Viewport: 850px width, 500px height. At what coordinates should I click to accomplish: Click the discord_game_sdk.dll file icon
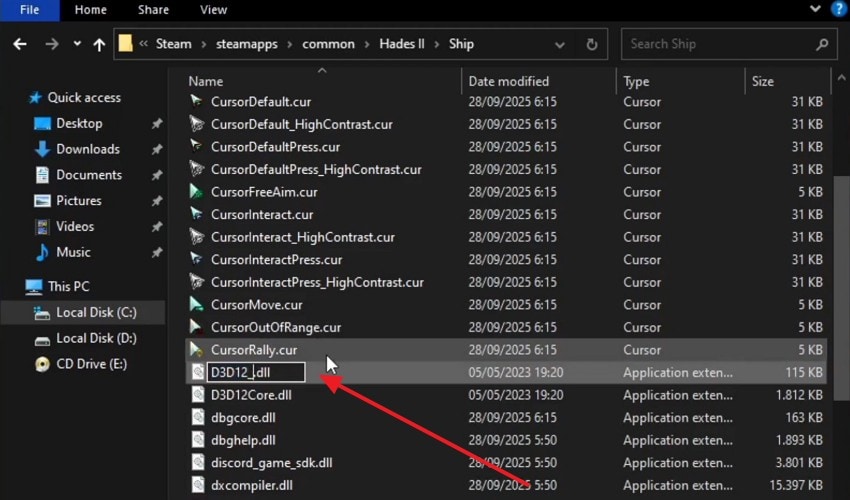click(x=198, y=463)
